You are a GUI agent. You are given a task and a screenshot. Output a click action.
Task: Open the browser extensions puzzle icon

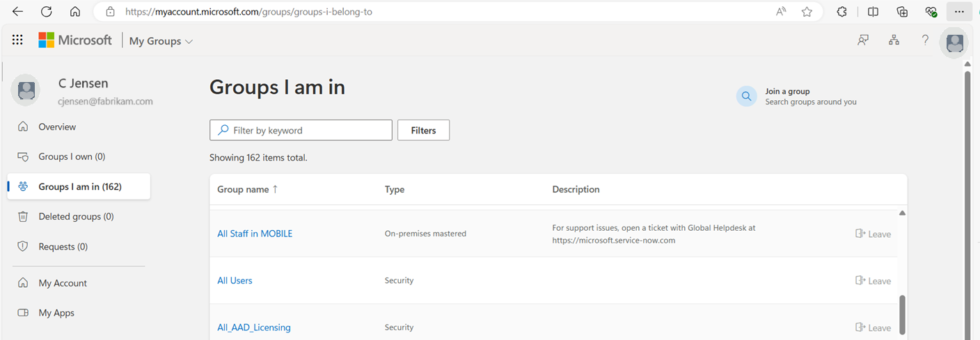coord(841,12)
